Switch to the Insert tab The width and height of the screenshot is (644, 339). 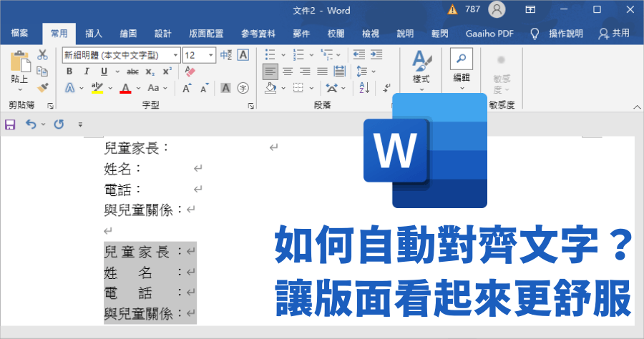(x=94, y=33)
